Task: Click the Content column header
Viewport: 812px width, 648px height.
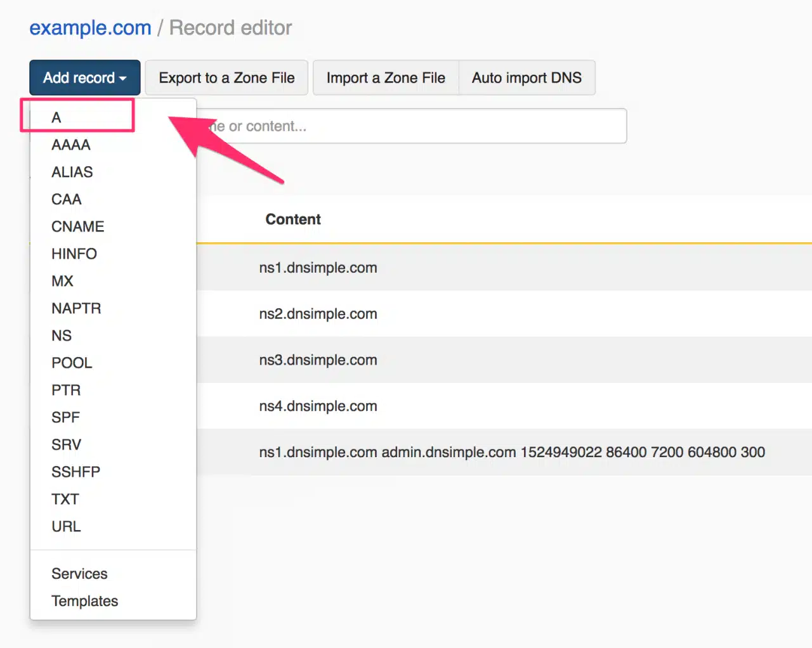Action: (x=293, y=219)
